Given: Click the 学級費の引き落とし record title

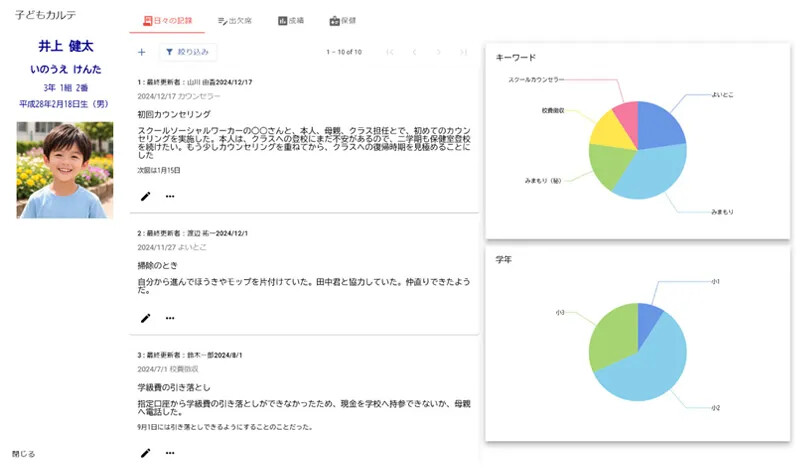Looking at the screenshot, I should click(174, 387).
